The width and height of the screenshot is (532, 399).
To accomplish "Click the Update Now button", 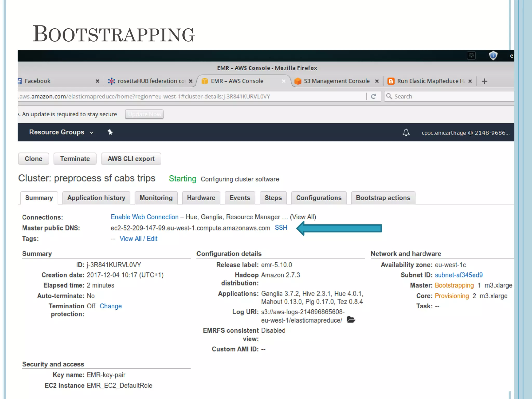I will (144, 114).
